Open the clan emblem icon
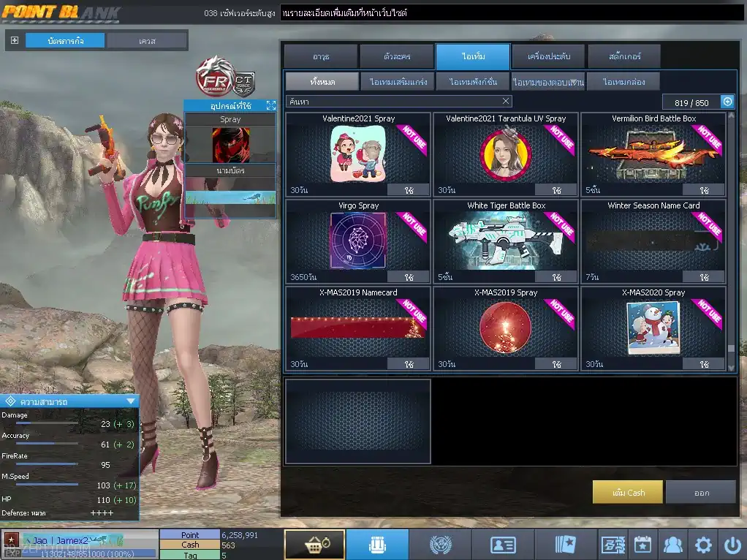747x560 pixels. [440, 545]
